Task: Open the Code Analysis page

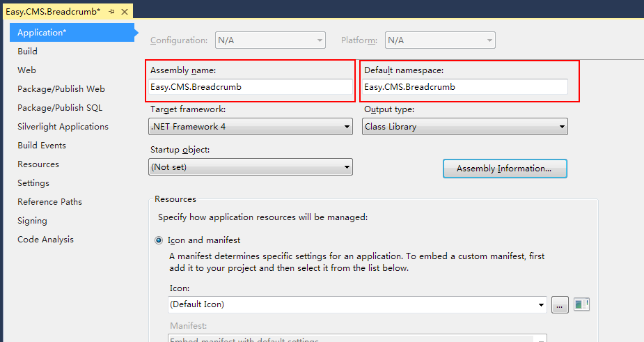Action: pyautogui.click(x=45, y=240)
